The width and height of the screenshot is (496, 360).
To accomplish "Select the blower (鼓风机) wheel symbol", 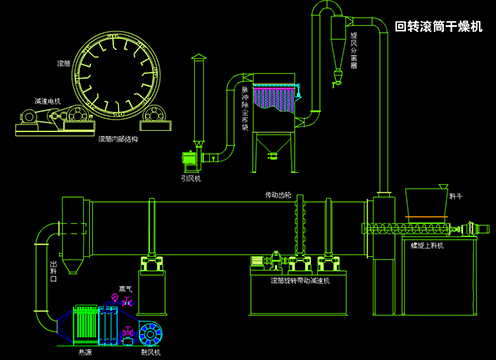I will pyautogui.click(x=150, y=334).
